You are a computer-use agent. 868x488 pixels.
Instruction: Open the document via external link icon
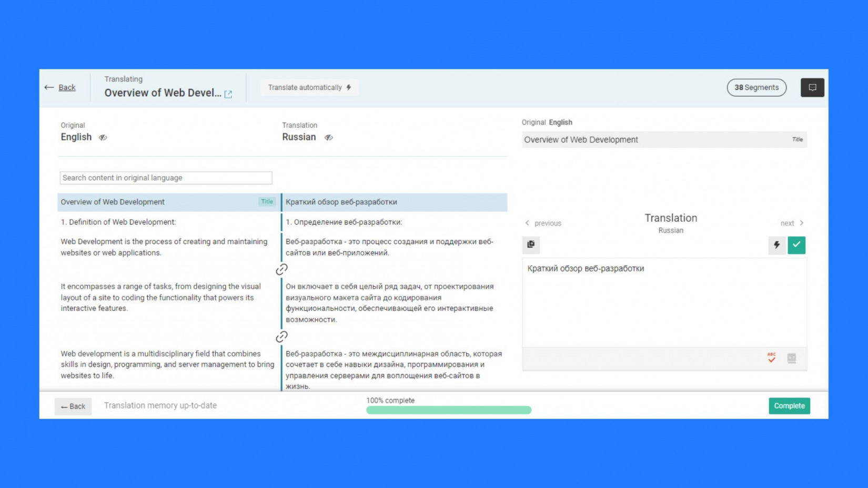tap(228, 94)
